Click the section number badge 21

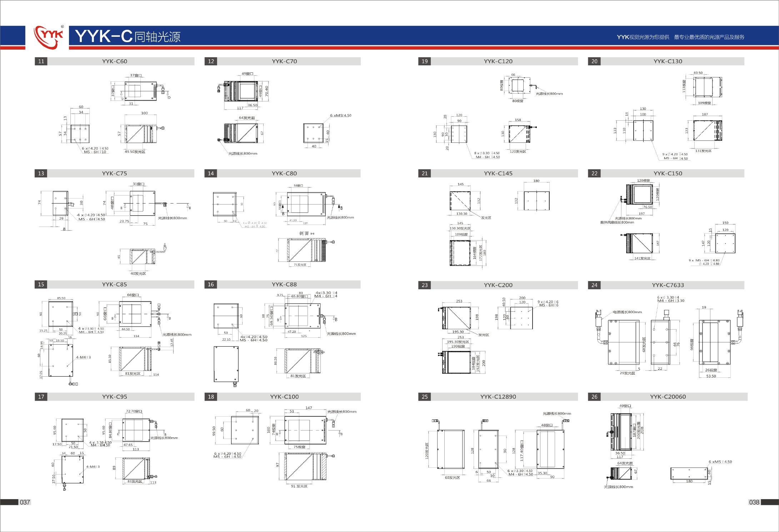click(x=425, y=174)
